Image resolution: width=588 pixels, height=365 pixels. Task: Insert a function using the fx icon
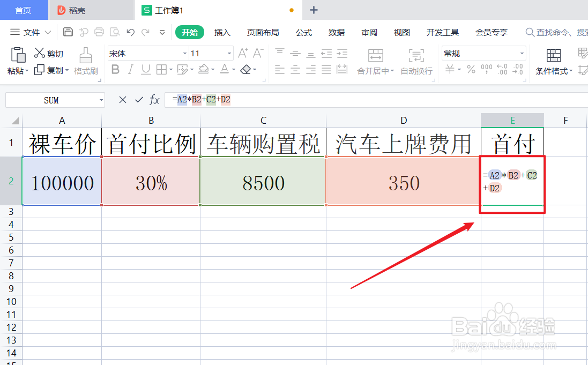pyautogui.click(x=155, y=100)
